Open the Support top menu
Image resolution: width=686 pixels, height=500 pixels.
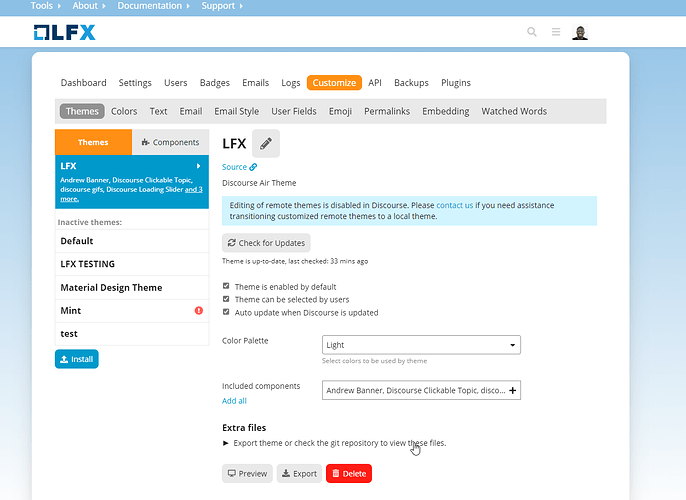click(222, 6)
